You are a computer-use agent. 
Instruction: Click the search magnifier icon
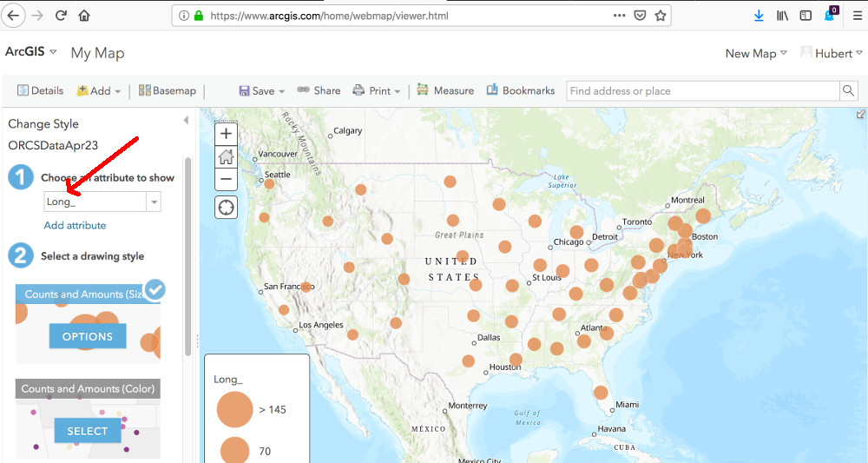tap(848, 91)
